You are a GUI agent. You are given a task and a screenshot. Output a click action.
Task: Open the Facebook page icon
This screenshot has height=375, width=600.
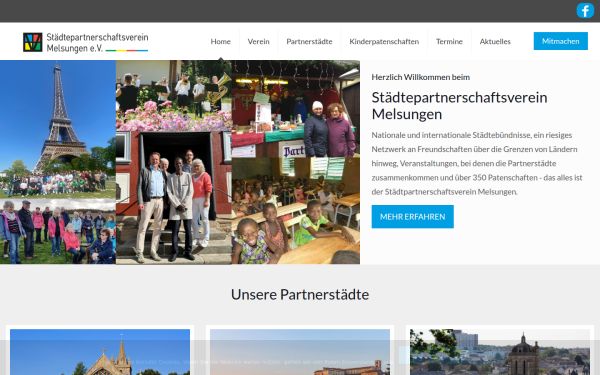[x=585, y=10]
